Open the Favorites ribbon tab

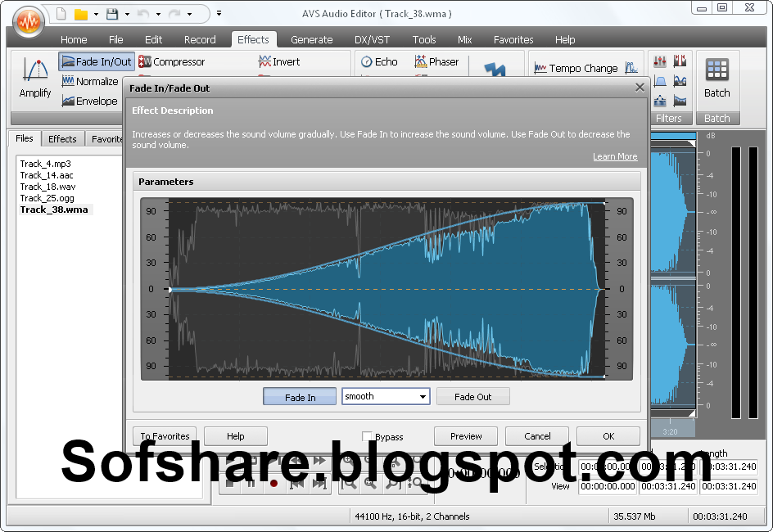[513, 39]
